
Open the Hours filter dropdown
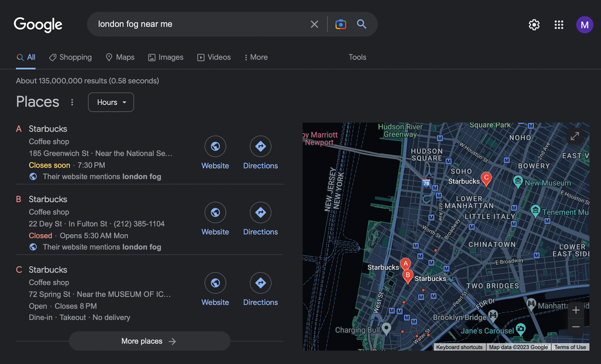click(x=111, y=102)
